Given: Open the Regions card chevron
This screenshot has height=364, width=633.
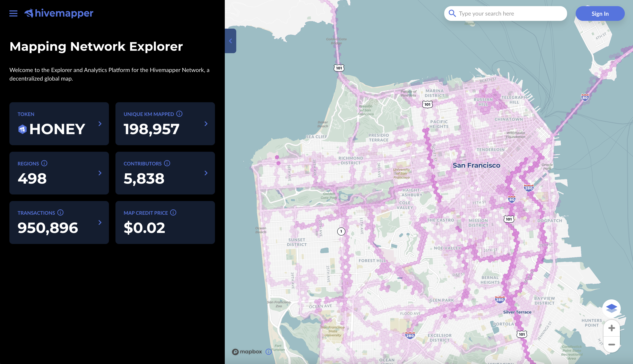Looking at the screenshot, I should click(x=100, y=173).
